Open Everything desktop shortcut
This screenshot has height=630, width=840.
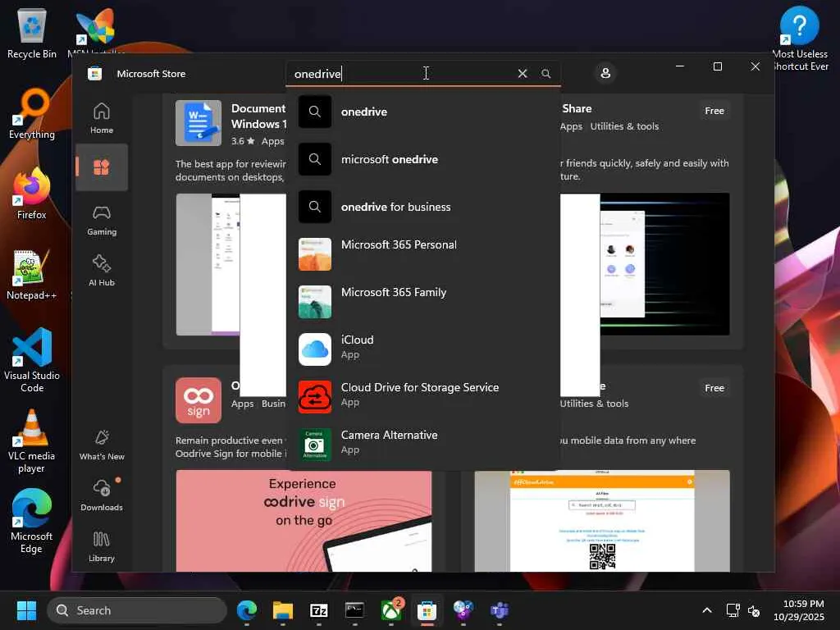(x=32, y=113)
